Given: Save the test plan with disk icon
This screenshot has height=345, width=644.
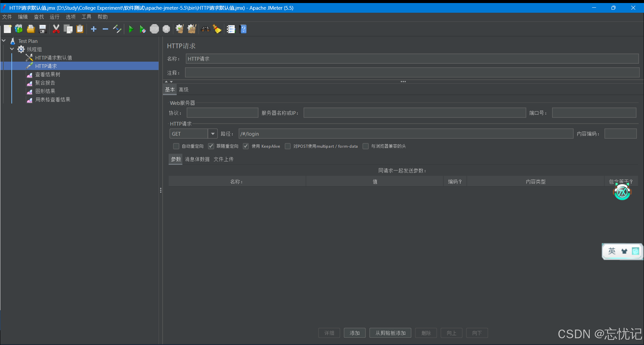Looking at the screenshot, I should click(43, 29).
